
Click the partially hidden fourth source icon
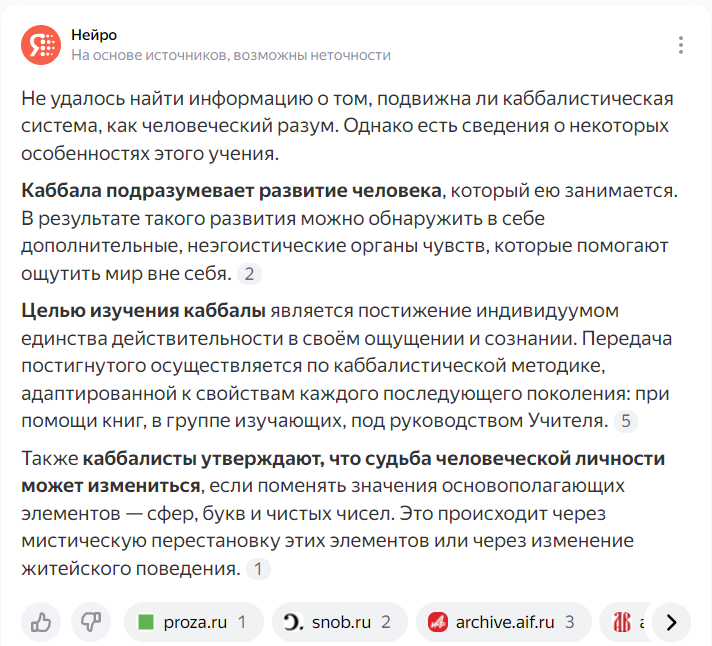click(622, 622)
